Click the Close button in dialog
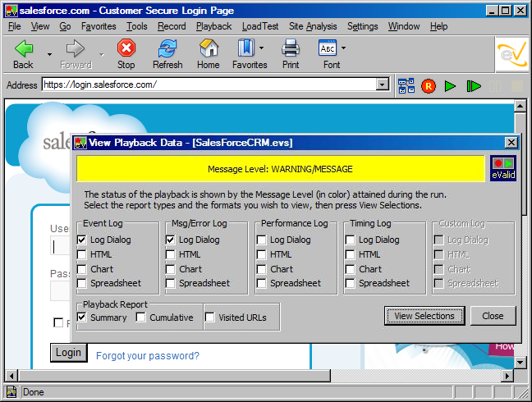This screenshot has width=532, height=402. point(493,316)
